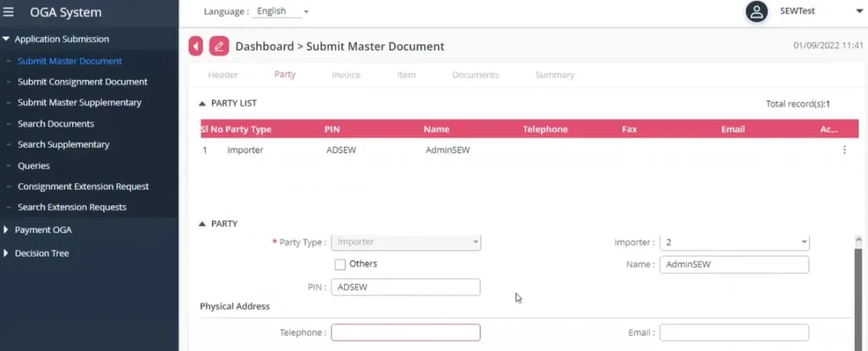Tick the Others checkbox
Image resolution: width=868 pixels, height=351 pixels.
click(x=341, y=265)
